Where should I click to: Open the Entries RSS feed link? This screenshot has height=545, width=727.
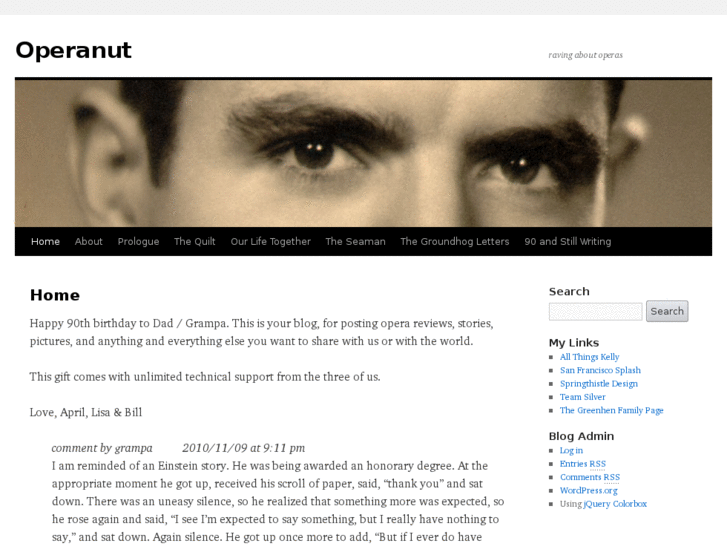[583, 464]
